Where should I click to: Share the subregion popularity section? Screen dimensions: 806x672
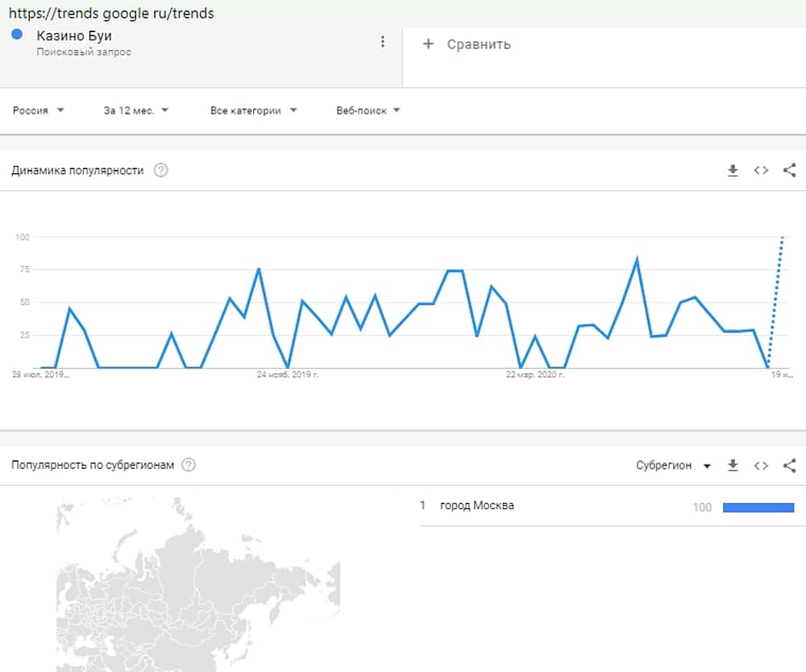coord(790,465)
